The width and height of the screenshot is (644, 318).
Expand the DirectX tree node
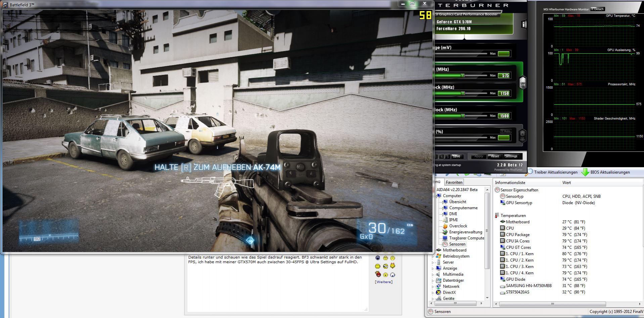[x=432, y=292]
